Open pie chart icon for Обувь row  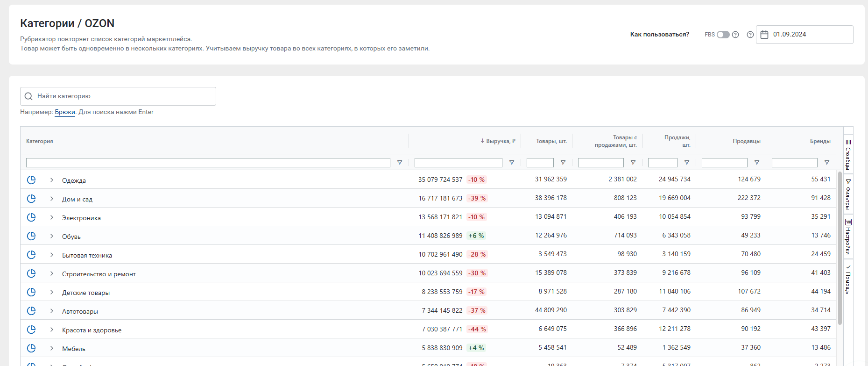pyautogui.click(x=31, y=236)
